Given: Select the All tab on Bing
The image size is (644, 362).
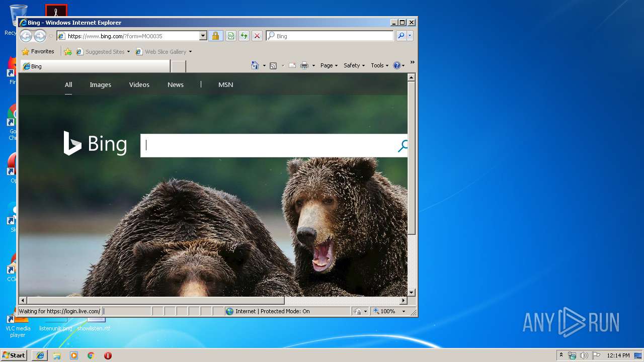Looking at the screenshot, I should [x=68, y=84].
